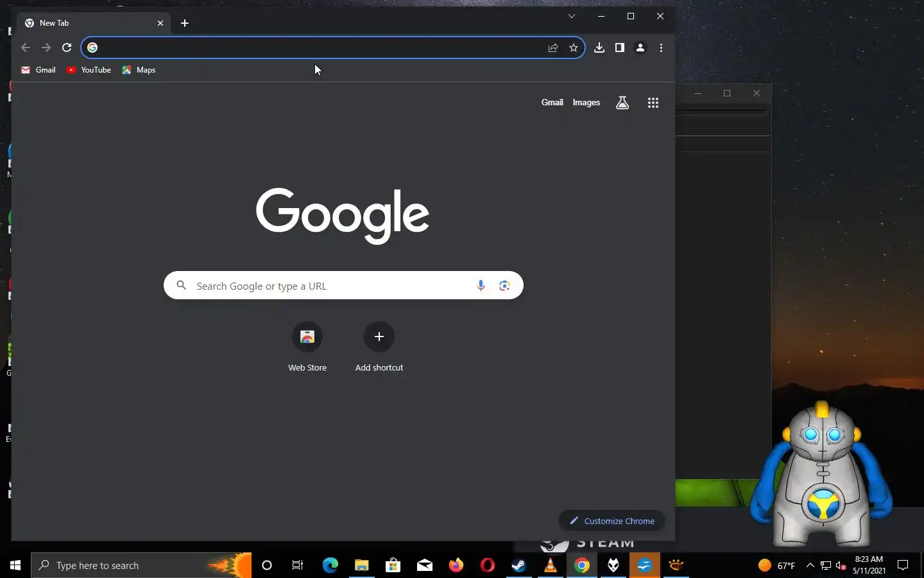The height and width of the screenshot is (578, 924).
Task: Start voice search with microphone icon
Action: [x=481, y=286]
